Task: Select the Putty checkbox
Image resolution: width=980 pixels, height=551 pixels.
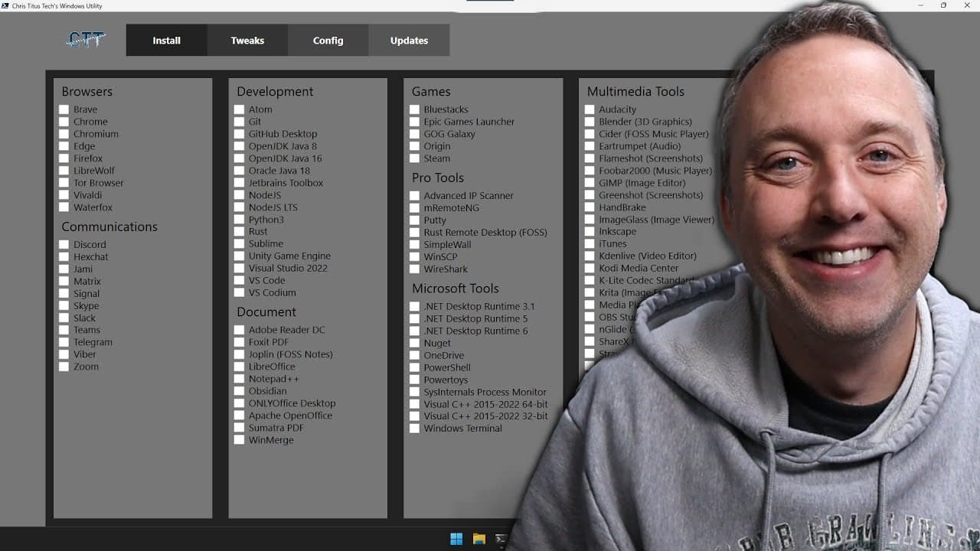Action: coord(415,220)
